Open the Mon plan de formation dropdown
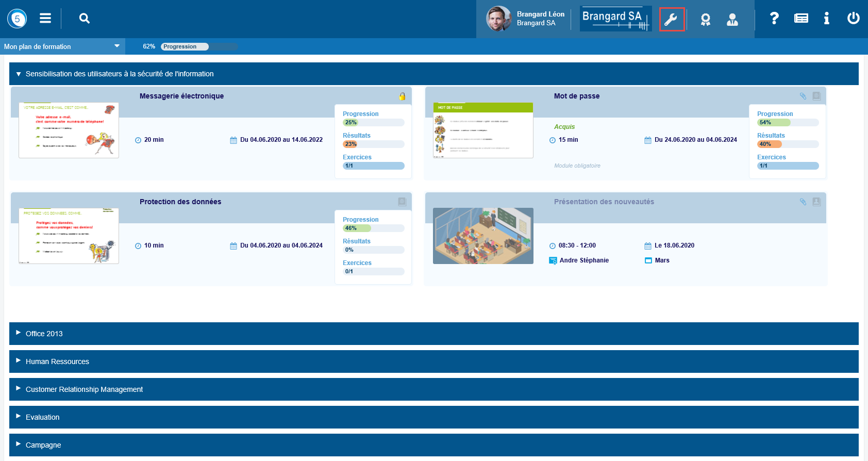Viewport: 868px width, 461px height. pos(62,46)
